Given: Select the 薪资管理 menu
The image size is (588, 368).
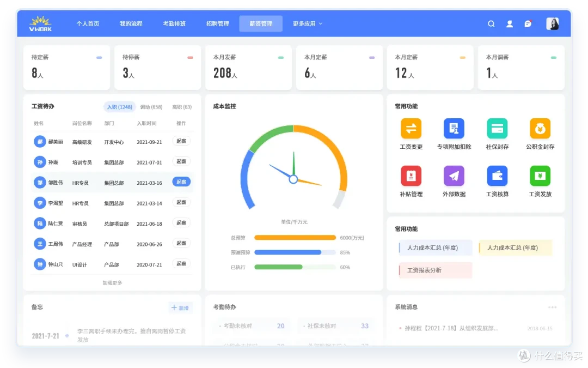Looking at the screenshot, I should click(261, 23).
